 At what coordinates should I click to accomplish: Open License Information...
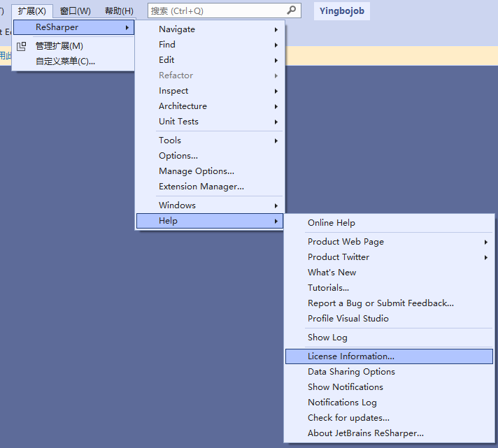pos(389,356)
